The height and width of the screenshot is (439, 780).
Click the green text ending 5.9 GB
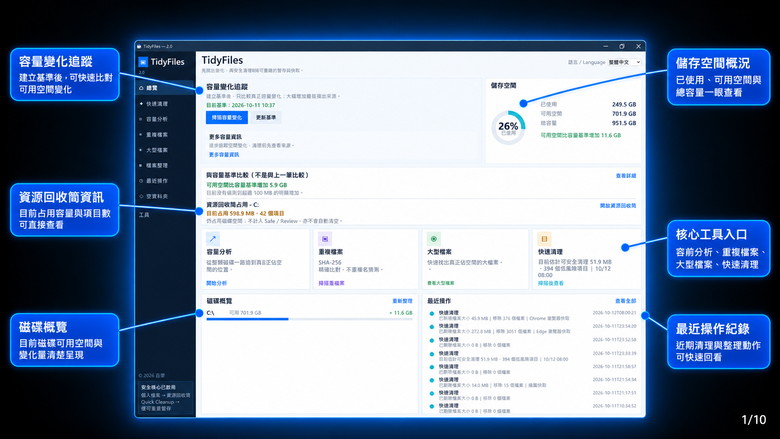246,184
